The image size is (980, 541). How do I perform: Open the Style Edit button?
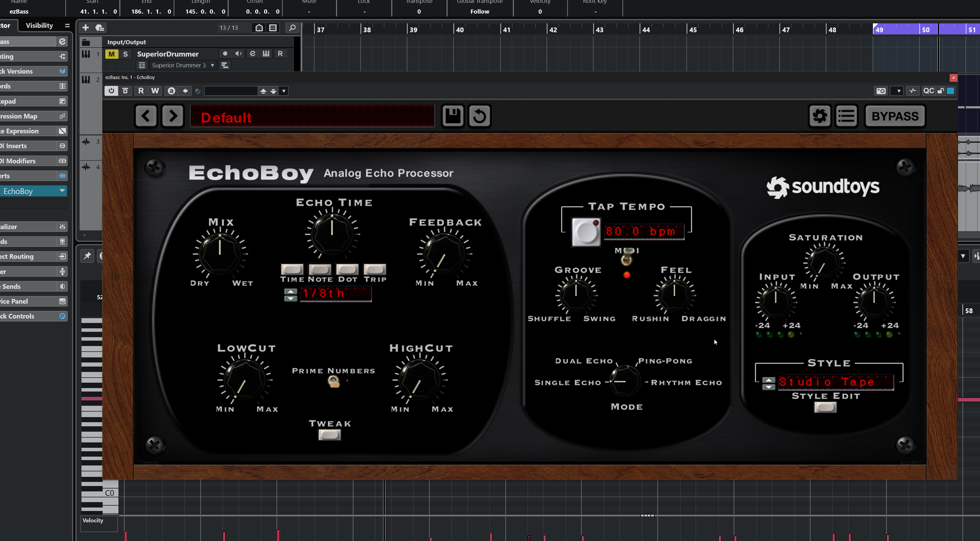point(825,407)
